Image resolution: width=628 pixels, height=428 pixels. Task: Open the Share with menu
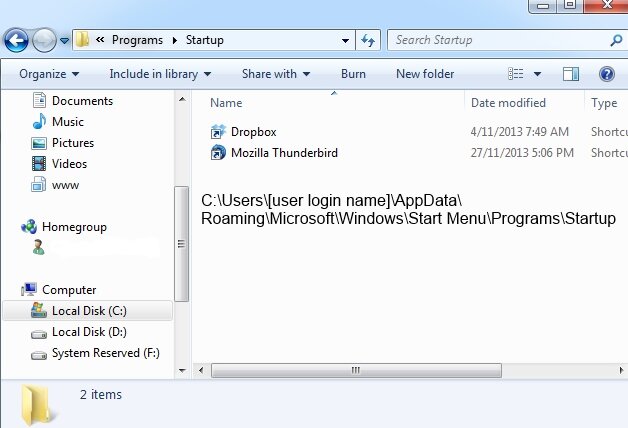click(x=276, y=74)
